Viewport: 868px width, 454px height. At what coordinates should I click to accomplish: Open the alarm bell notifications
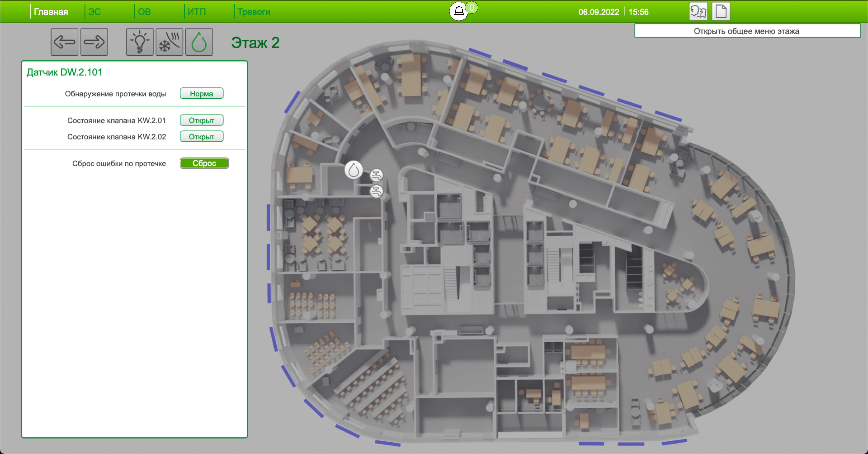459,11
